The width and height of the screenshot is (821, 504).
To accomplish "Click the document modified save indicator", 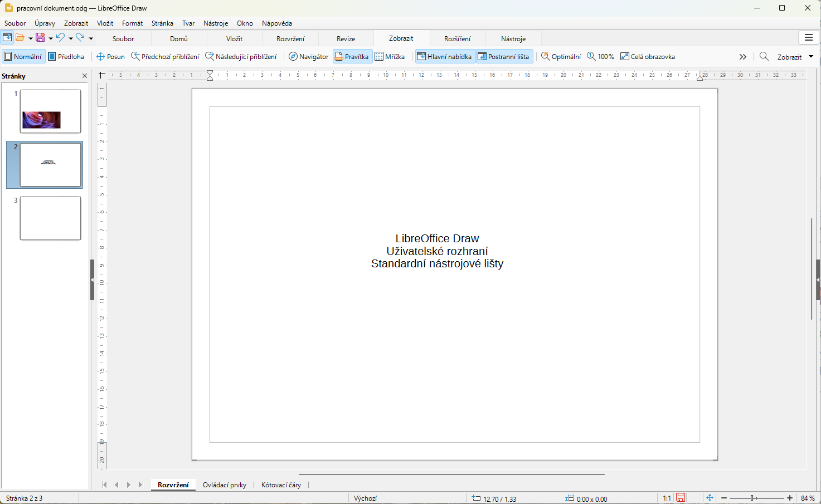I will click(x=681, y=498).
